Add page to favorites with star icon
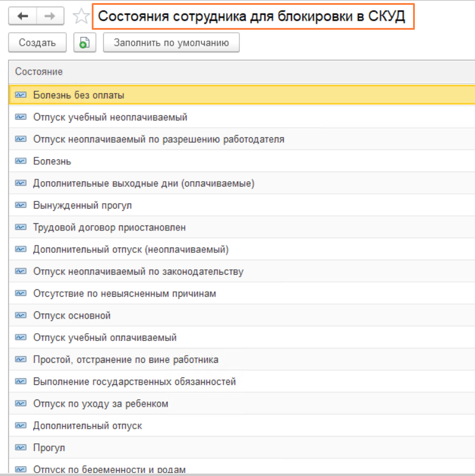The height and width of the screenshot is (476, 475). [80, 16]
